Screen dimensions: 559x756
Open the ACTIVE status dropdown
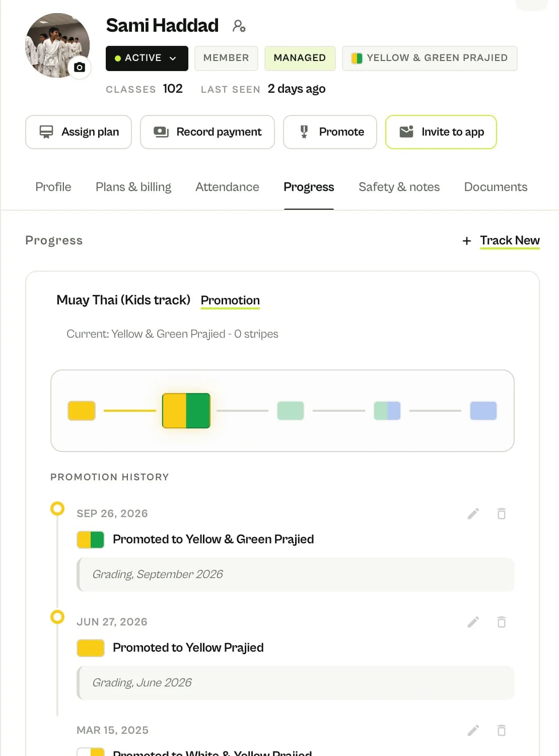pos(147,58)
